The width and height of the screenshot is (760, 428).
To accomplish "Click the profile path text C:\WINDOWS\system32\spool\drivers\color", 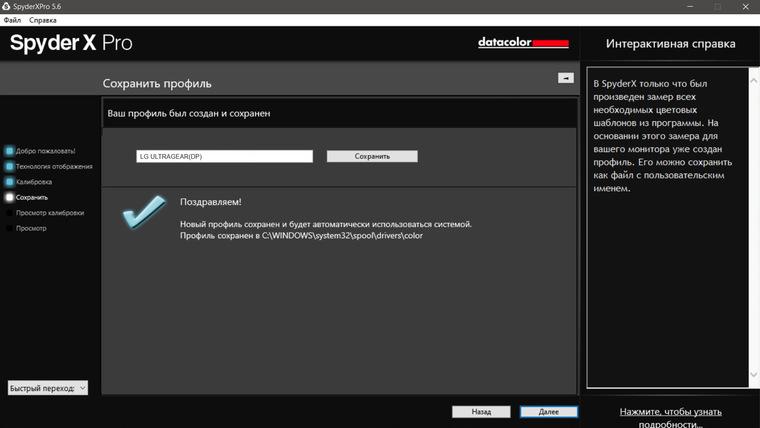I will (342, 236).
